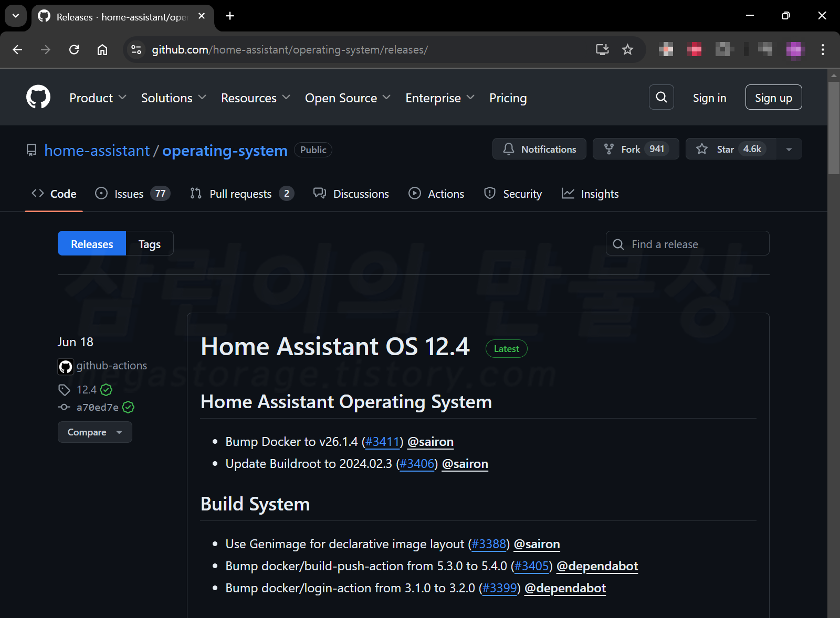The image size is (840, 618).
Task: Open the Issues tab
Action: 133,194
